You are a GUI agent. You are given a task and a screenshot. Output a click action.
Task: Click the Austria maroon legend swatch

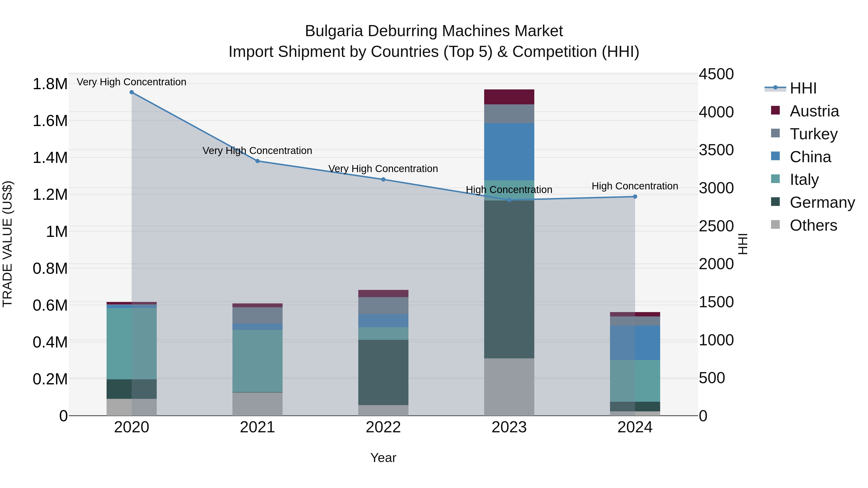(775, 110)
